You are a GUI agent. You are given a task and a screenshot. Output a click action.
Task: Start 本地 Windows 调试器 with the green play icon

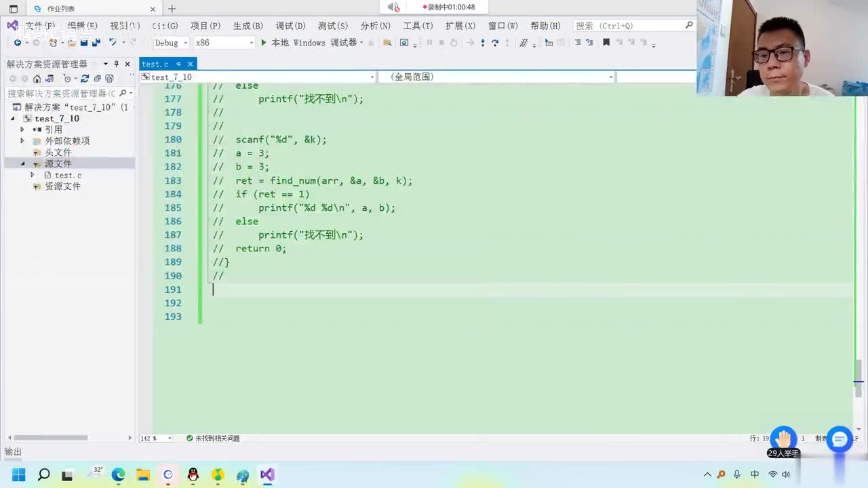(x=264, y=43)
